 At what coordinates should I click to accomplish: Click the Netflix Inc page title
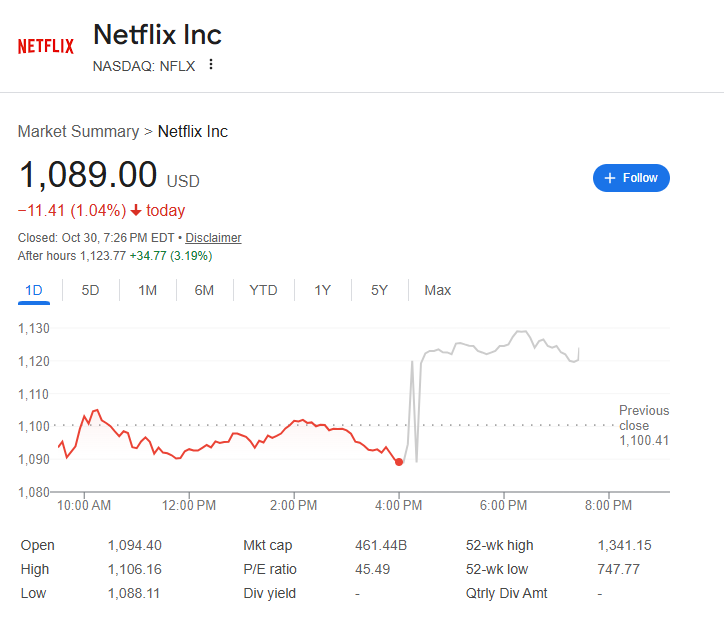pyautogui.click(x=157, y=35)
